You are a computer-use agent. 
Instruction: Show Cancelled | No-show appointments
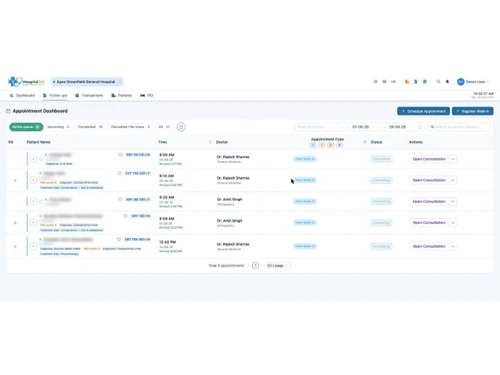[130, 127]
